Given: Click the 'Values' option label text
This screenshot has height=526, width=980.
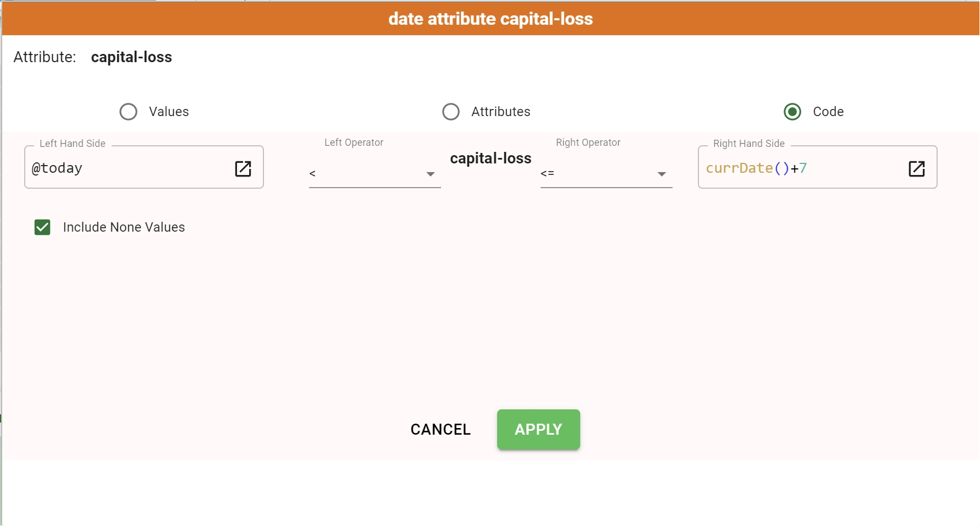Looking at the screenshot, I should pyautogui.click(x=169, y=112).
